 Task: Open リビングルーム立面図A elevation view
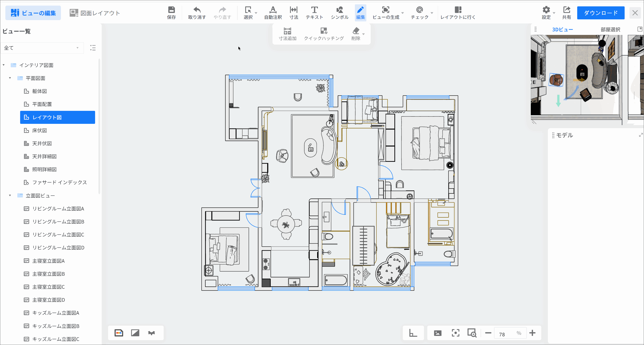point(58,209)
